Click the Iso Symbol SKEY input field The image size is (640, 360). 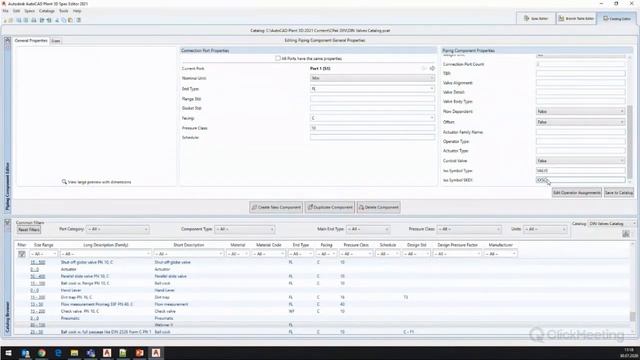(x=580, y=180)
